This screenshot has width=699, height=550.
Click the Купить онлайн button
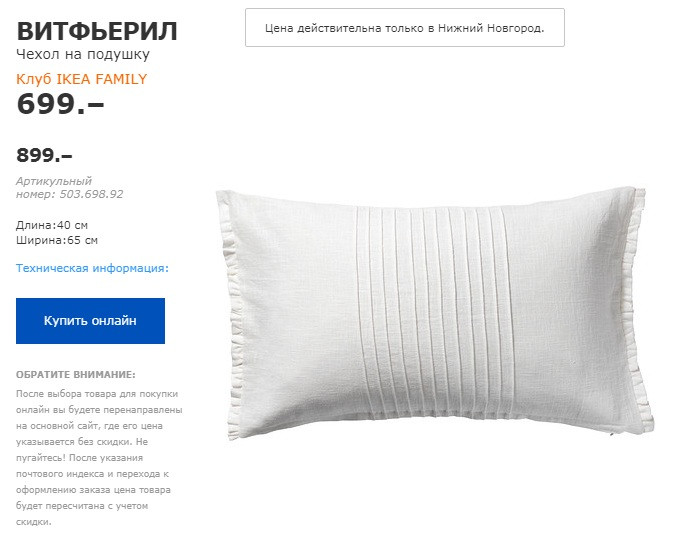pos(90,321)
